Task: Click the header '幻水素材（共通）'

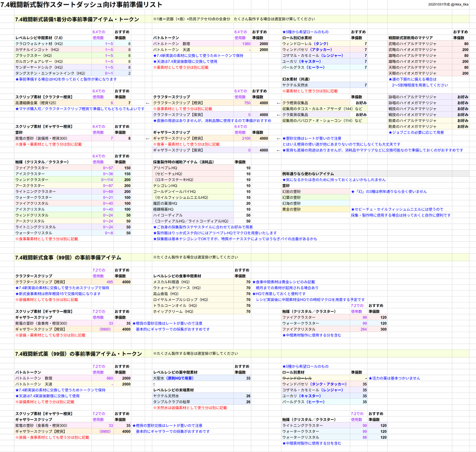Action: 296,79
